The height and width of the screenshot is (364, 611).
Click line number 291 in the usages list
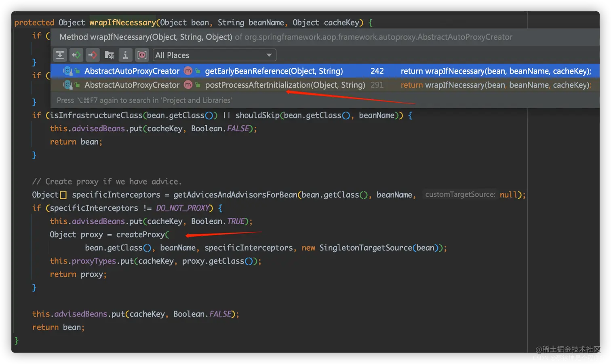click(x=377, y=85)
